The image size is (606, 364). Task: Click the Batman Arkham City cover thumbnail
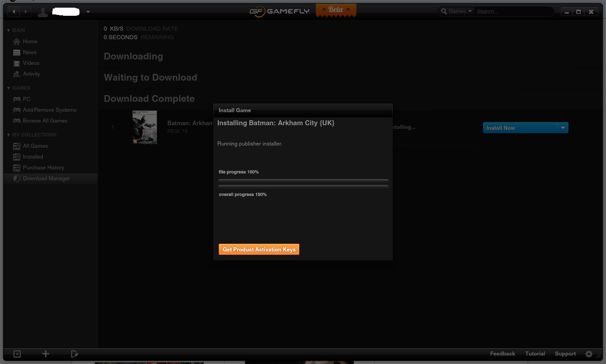145,127
